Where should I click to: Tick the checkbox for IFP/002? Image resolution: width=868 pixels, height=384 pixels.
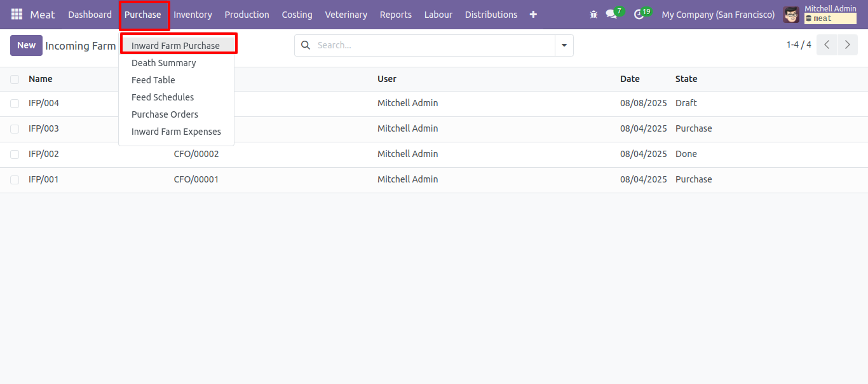15,154
